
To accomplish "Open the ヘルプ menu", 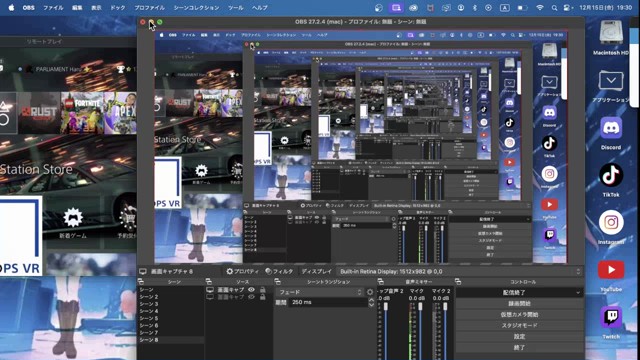I will [x=260, y=8].
